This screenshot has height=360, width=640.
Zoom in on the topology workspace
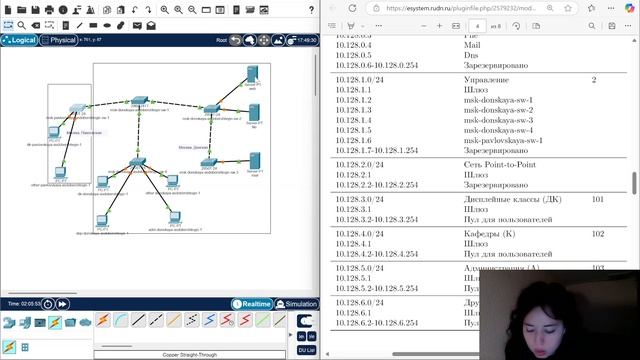tap(164, 10)
